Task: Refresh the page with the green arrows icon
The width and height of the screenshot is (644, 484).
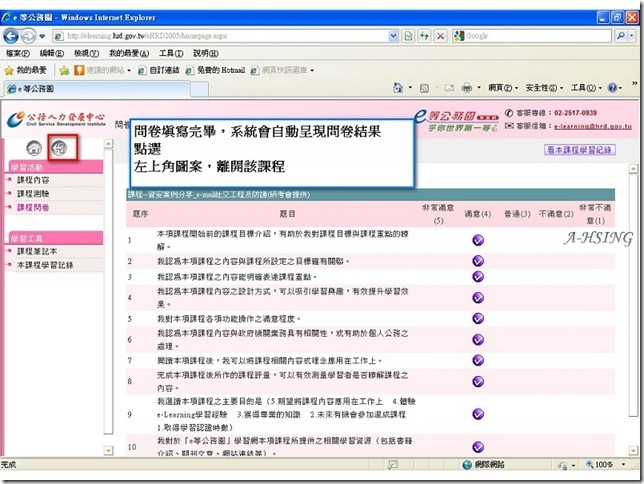Action: point(424,36)
